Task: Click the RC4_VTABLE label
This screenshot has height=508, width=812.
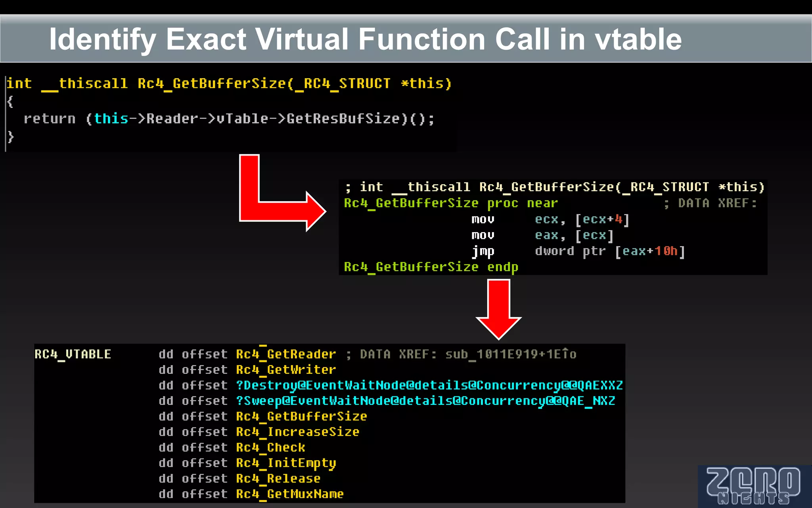Action: pyautogui.click(x=73, y=354)
